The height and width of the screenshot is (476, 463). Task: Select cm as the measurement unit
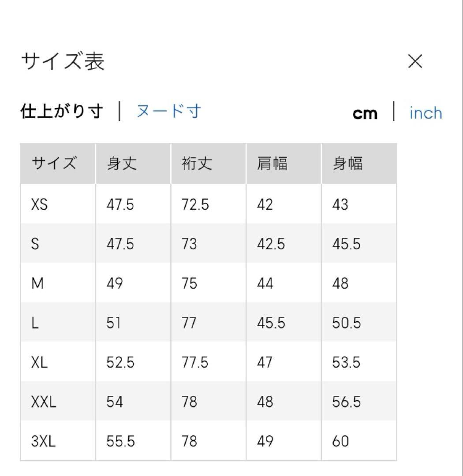tap(365, 114)
